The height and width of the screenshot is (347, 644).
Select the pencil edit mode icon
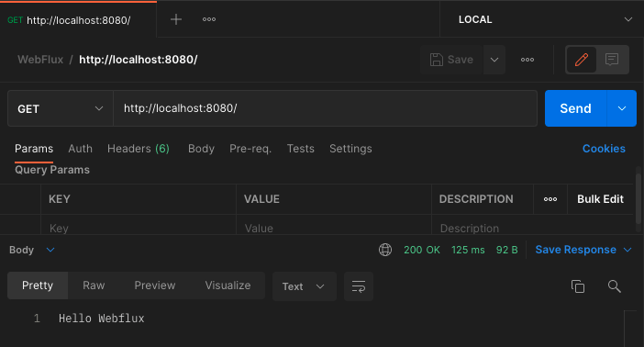(x=582, y=60)
